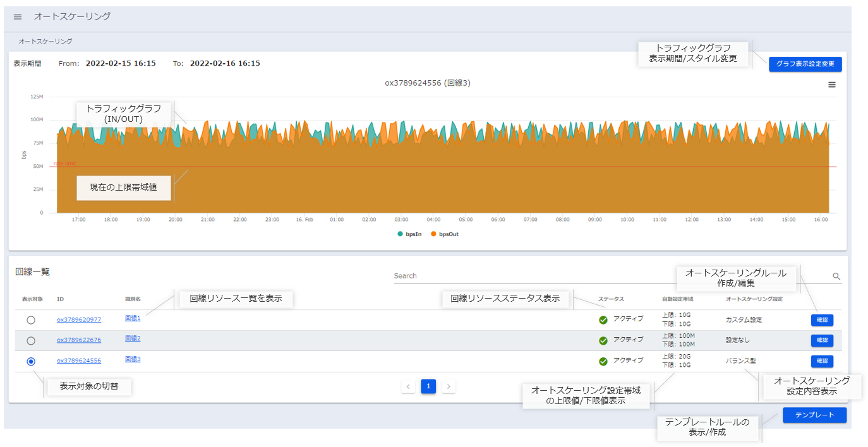Toggle the bpsOut legend series
Viewport: 868px width, 447px height.
pyautogui.click(x=445, y=234)
